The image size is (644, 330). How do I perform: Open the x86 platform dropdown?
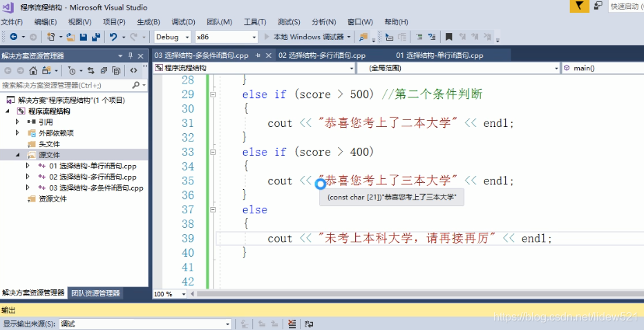point(227,37)
